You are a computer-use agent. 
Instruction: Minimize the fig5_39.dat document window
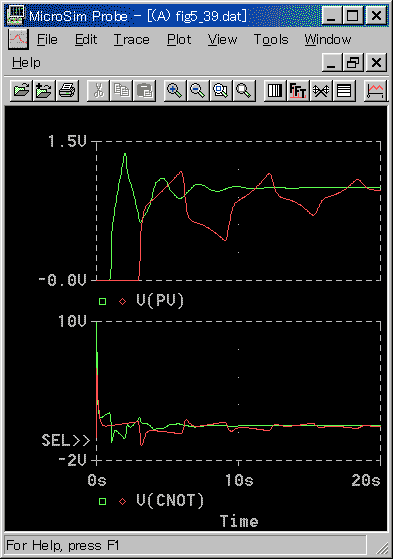pyautogui.click(x=332, y=62)
